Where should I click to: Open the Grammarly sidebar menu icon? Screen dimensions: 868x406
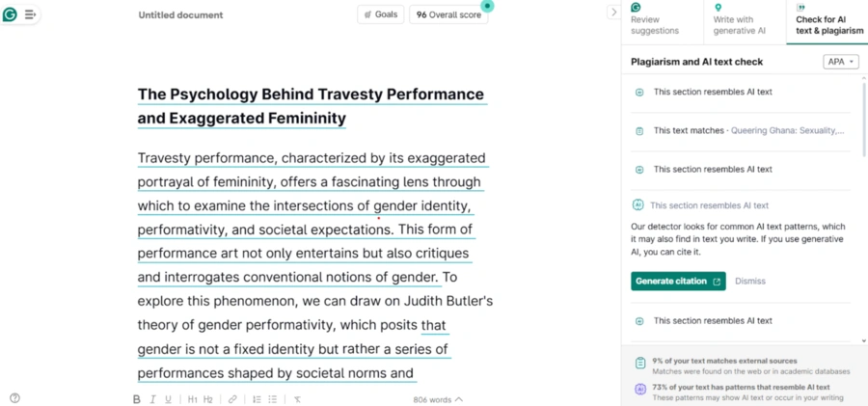30,14
